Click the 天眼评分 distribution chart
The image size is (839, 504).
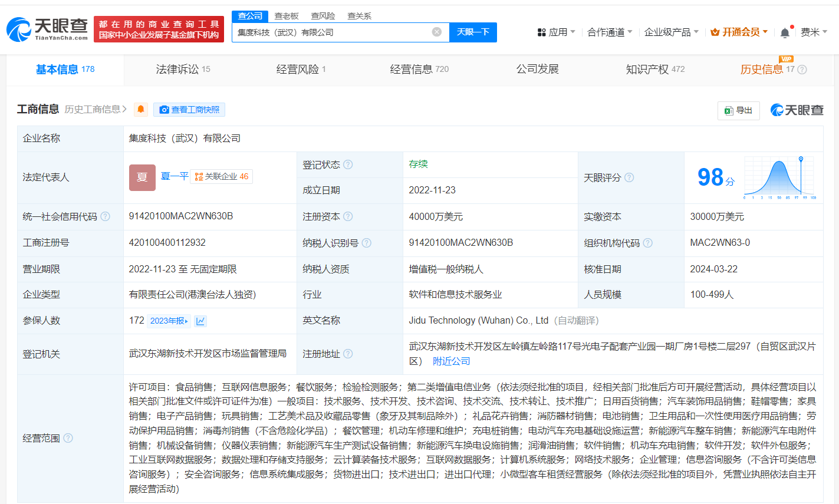(779, 177)
